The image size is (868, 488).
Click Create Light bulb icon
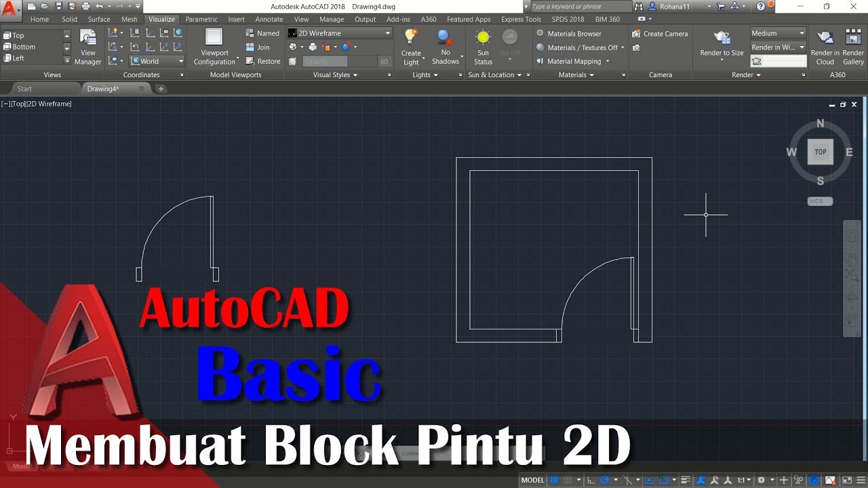pos(410,37)
